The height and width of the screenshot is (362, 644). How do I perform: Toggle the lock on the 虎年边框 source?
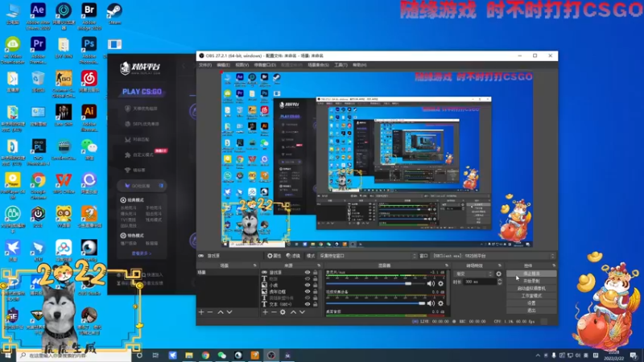pos(315,291)
